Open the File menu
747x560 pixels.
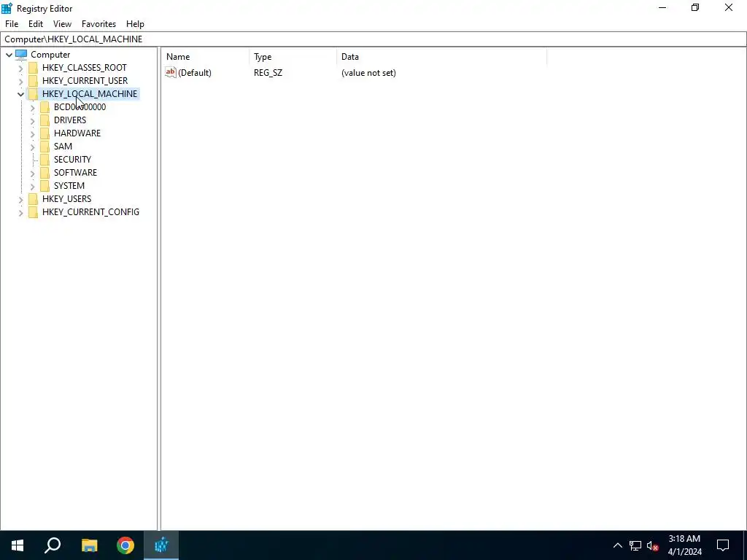[x=12, y=24]
